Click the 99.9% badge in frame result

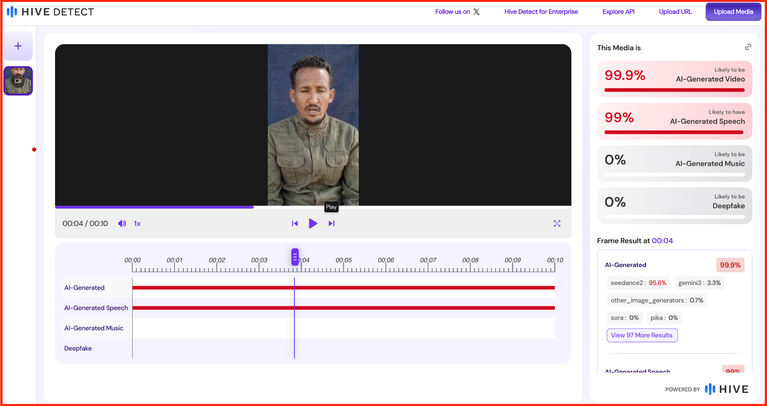pos(730,265)
